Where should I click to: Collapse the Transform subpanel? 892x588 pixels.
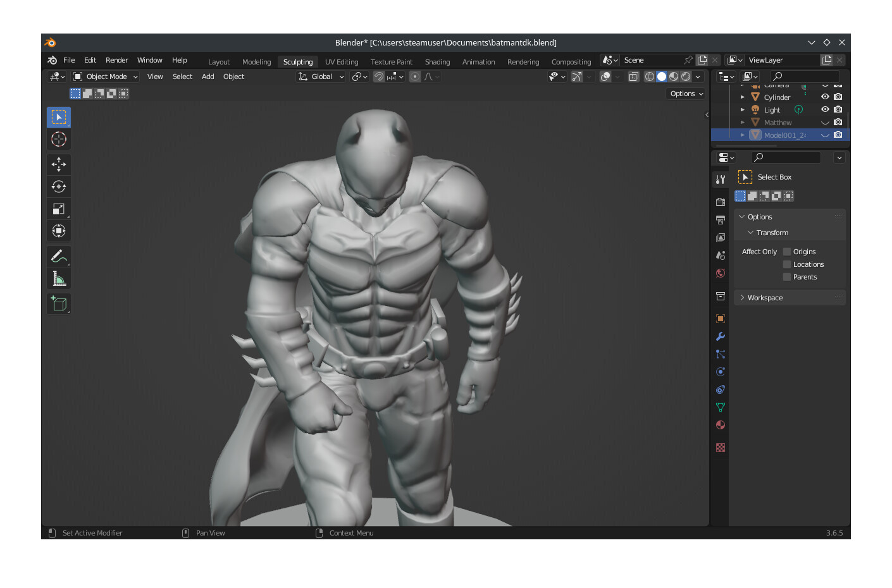[750, 233]
